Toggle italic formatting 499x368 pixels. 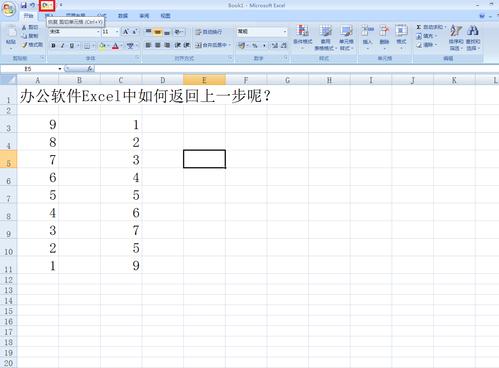(x=62, y=45)
